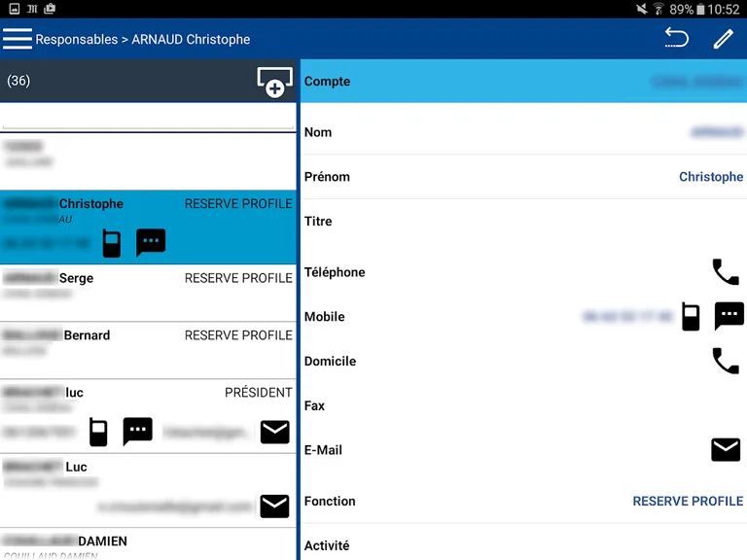Send SMS to luc PRÉSIDENT

tap(138, 431)
